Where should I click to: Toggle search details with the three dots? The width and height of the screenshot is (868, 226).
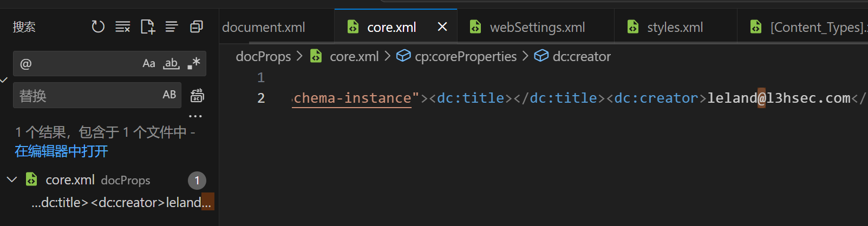click(195, 116)
